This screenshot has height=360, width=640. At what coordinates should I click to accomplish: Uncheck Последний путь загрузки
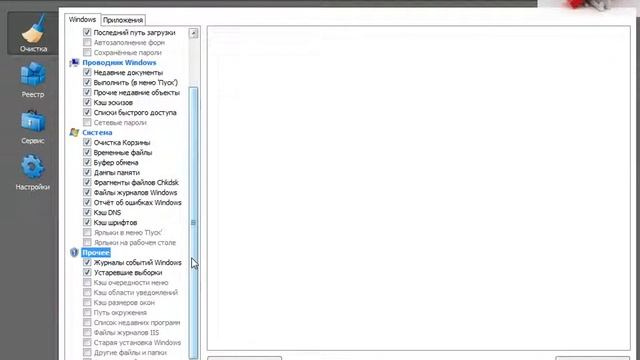[87, 32]
